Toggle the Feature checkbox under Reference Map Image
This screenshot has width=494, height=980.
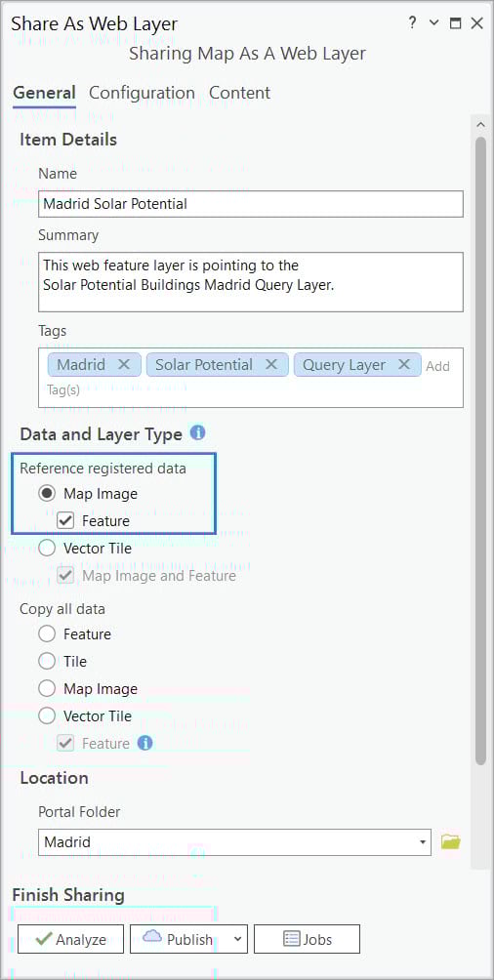click(65, 520)
